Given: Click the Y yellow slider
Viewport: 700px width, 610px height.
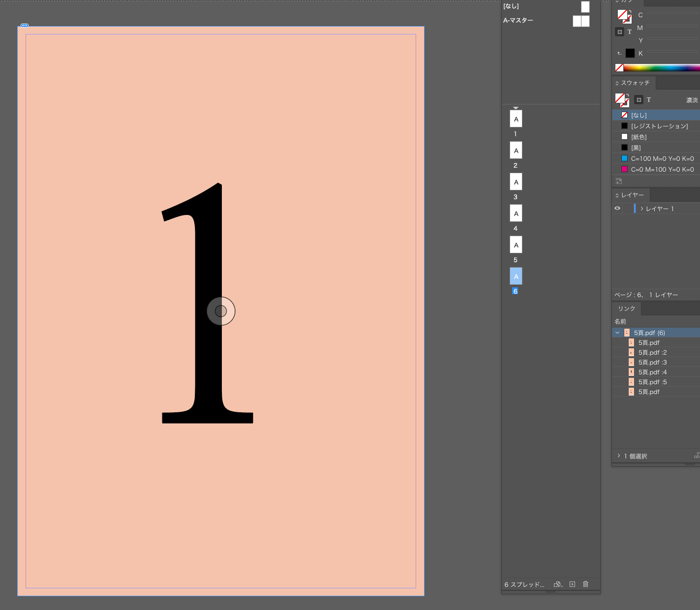Looking at the screenshot, I should pos(672,39).
